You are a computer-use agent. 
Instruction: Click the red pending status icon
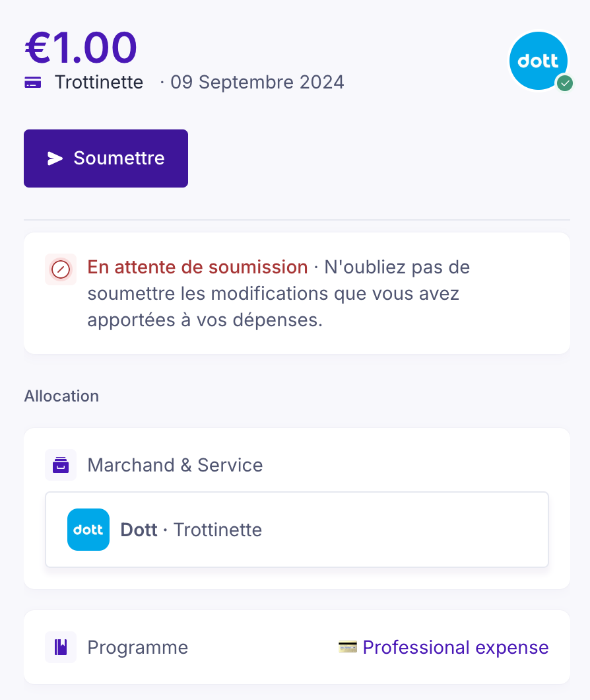click(61, 269)
